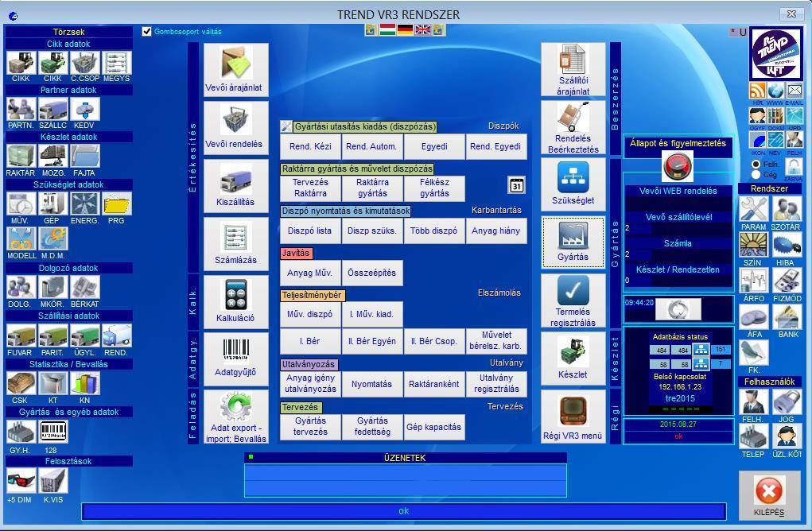Switch language using the Hungarian flag

(x=387, y=29)
